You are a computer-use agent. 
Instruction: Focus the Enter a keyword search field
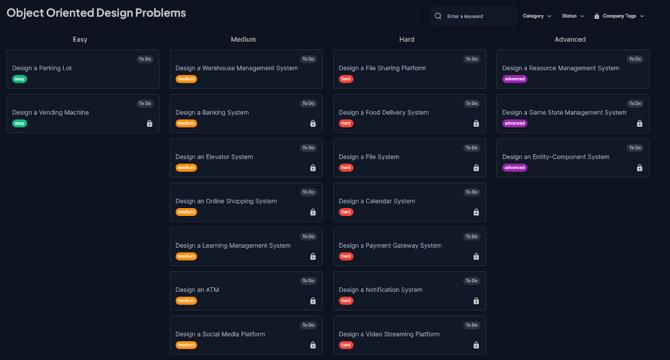tap(473, 16)
